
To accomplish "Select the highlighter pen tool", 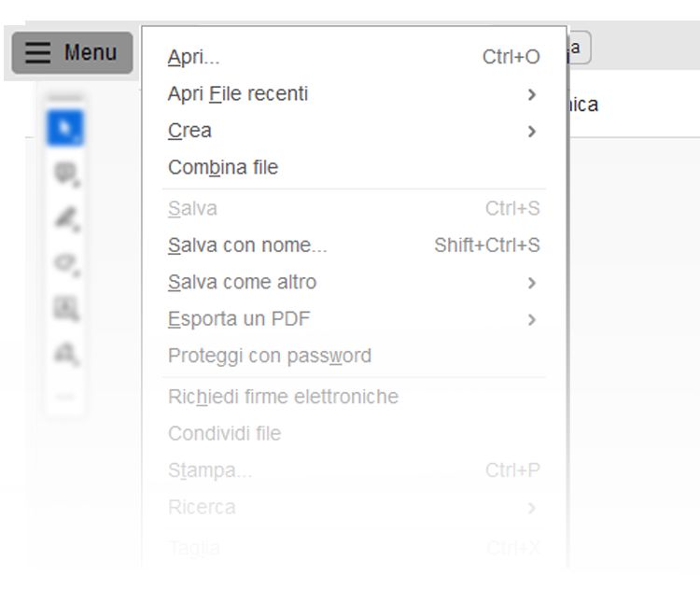I will tap(64, 218).
